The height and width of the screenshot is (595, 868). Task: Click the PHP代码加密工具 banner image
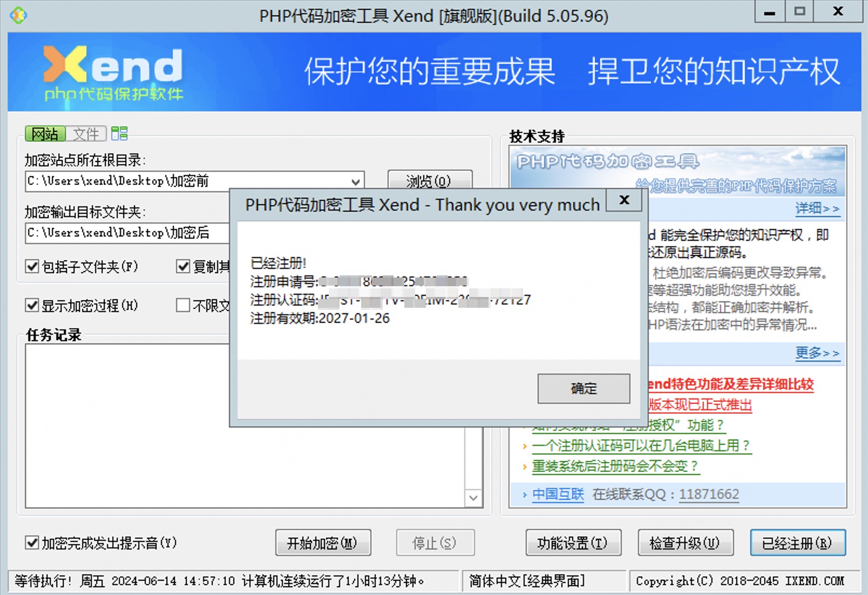678,171
